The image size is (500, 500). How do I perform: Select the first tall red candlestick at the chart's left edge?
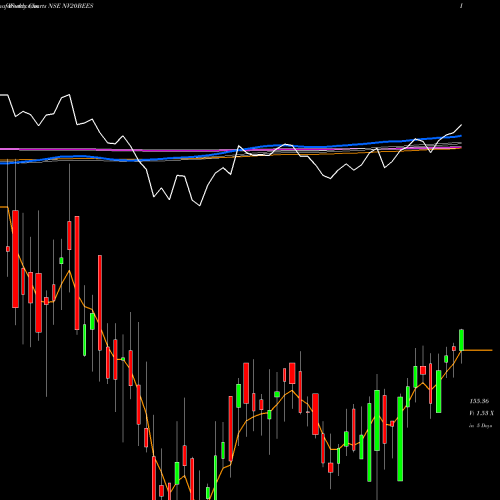click(15, 259)
